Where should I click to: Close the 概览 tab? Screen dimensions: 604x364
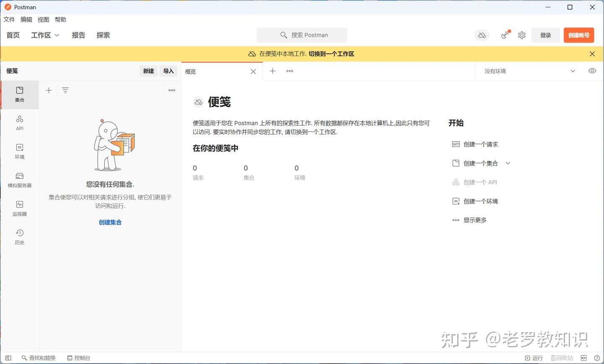click(x=253, y=72)
